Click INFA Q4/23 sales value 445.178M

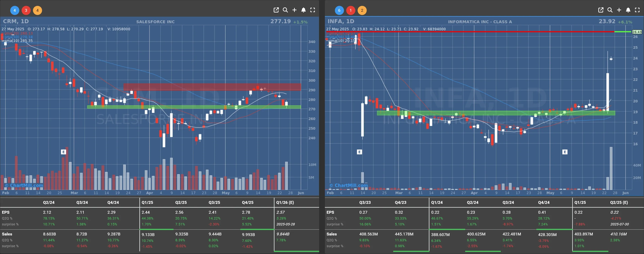pyautogui.click(x=404, y=234)
